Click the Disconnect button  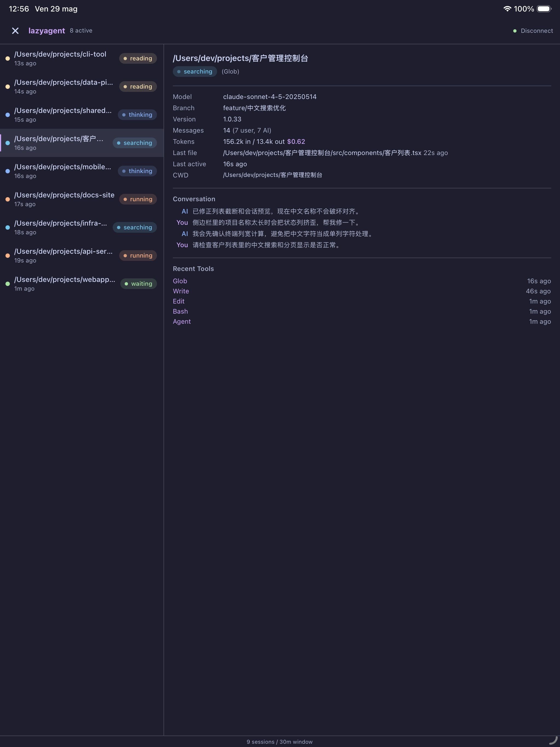tap(537, 31)
